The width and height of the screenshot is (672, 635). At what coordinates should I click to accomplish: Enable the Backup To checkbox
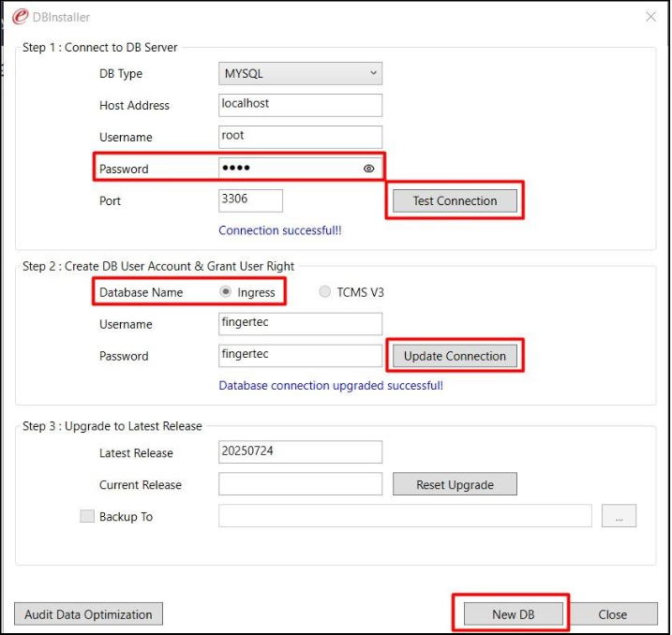coord(87,516)
